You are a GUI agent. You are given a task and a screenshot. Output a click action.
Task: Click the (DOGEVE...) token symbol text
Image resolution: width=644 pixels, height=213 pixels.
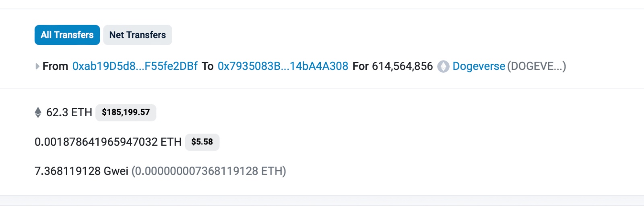(x=537, y=66)
